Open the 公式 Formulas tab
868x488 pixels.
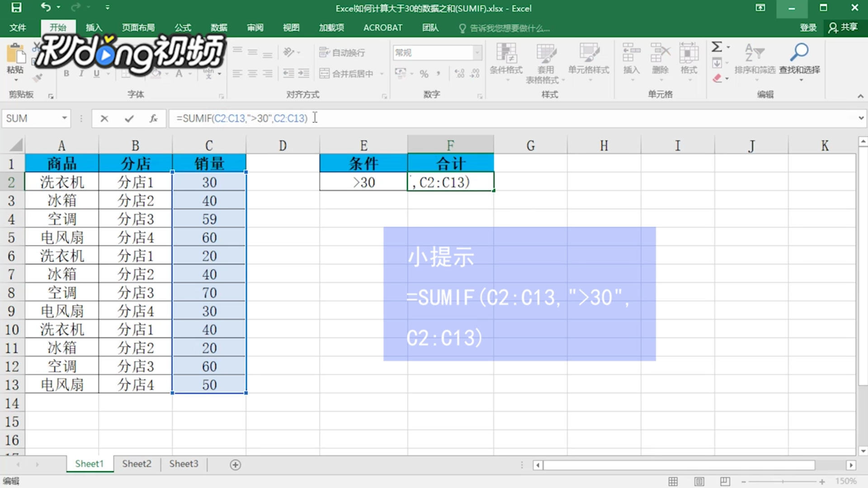coord(183,28)
